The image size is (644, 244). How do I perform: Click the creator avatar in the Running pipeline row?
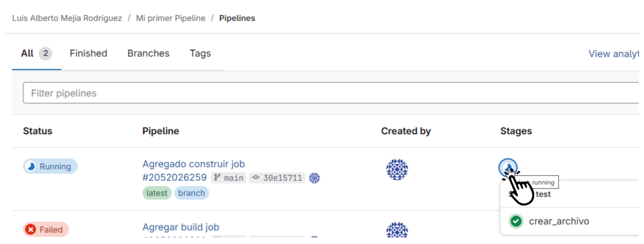(x=397, y=170)
